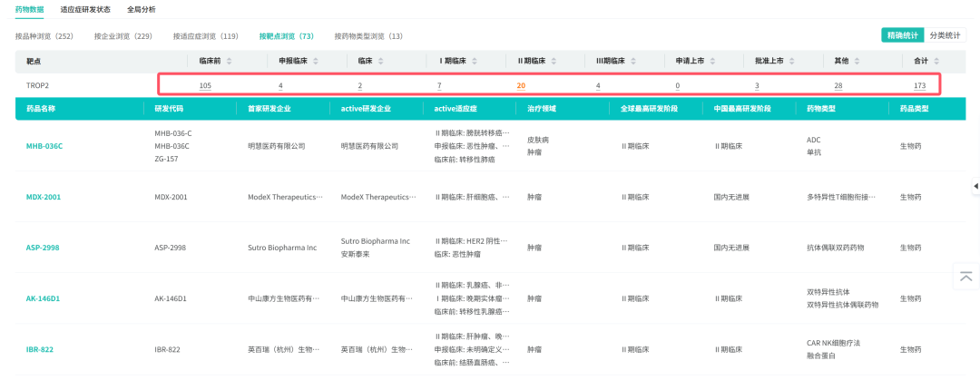Click the 全球最高研发阶段 column header
This screenshot has width=980, height=380.
[x=650, y=108]
